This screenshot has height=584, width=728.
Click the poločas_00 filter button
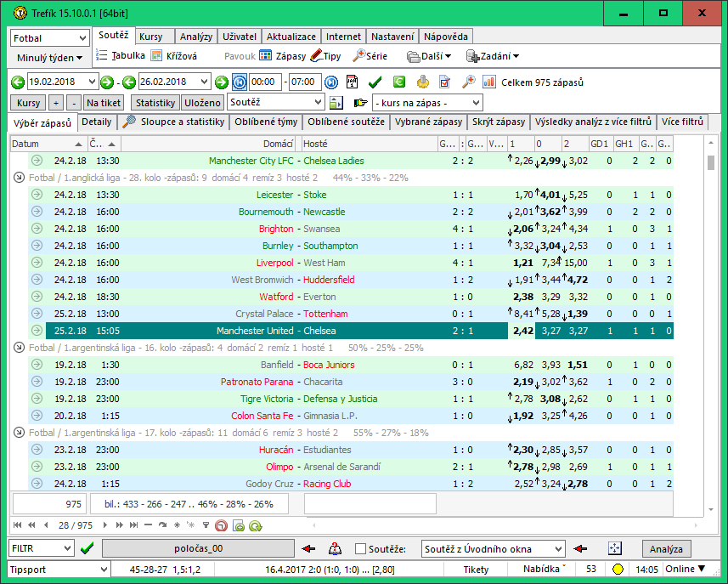click(x=198, y=548)
